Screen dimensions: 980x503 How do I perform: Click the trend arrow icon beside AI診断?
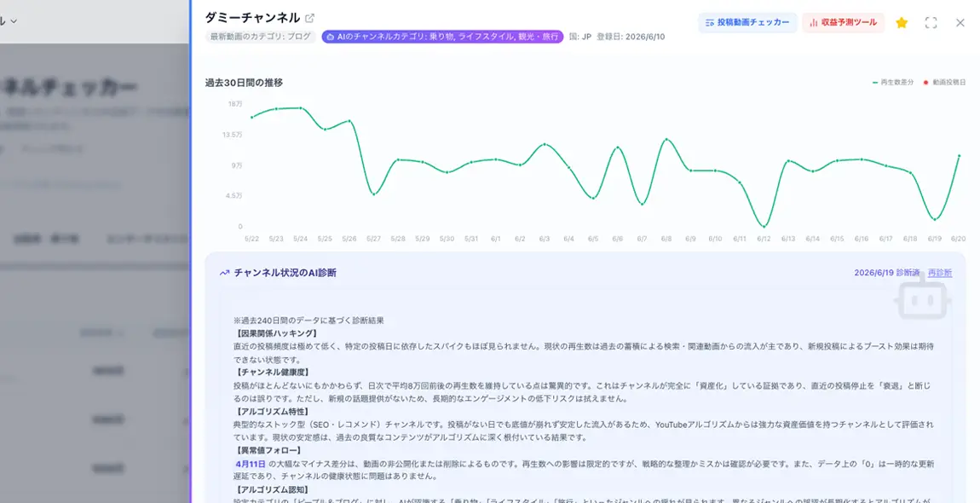[224, 273]
